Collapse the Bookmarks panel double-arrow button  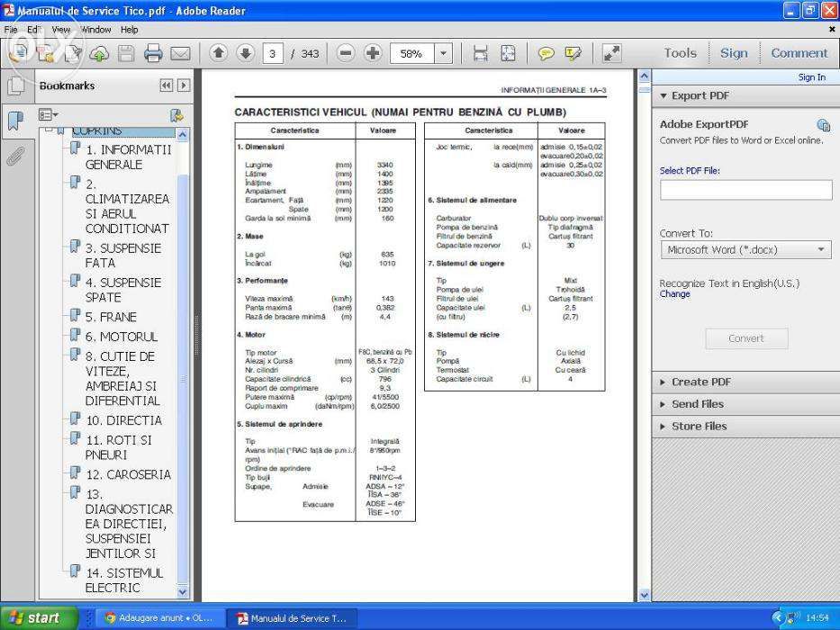tap(166, 85)
